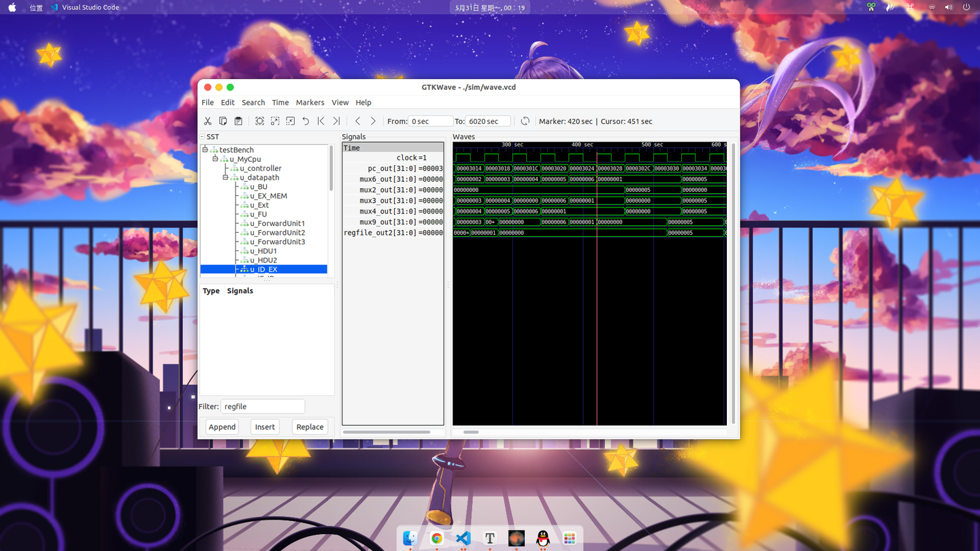Shift waves left using the left-arrow icon
980x551 pixels.
coord(357,121)
